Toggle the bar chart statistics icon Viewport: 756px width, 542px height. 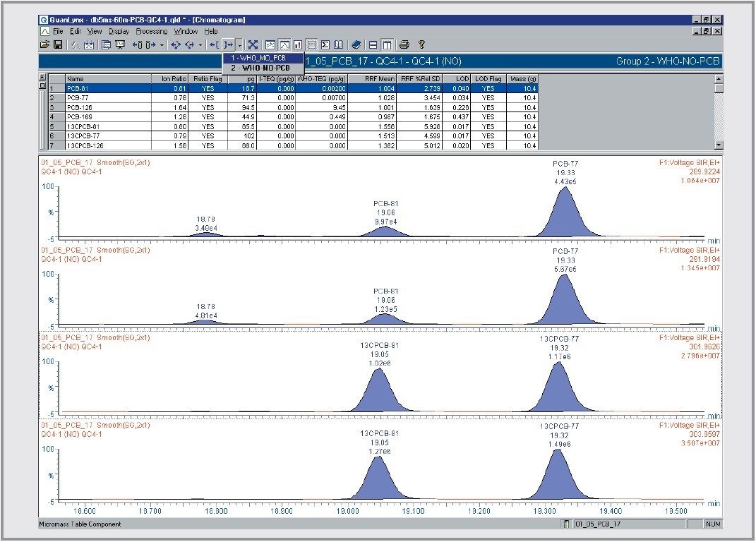click(x=298, y=45)
